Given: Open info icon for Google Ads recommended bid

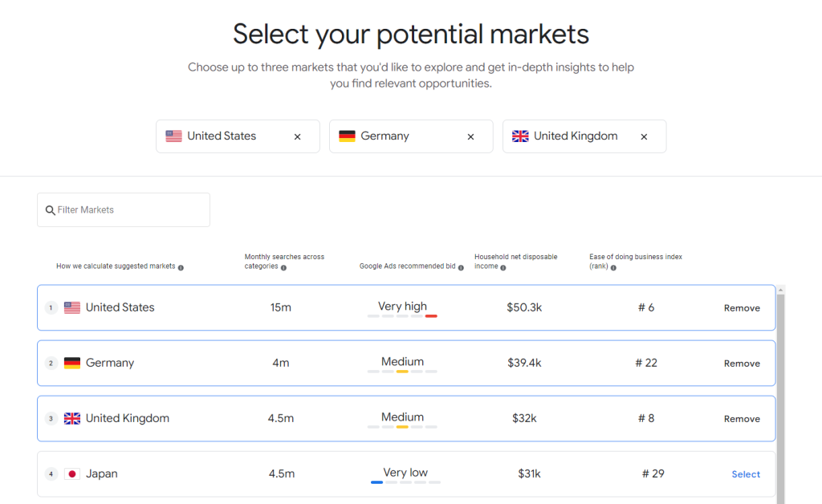Looking at the screenshot, I should pos(461,268).
